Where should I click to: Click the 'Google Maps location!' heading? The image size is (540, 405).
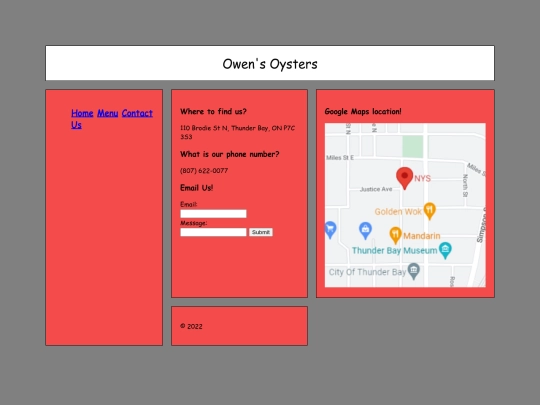point(363,112)
